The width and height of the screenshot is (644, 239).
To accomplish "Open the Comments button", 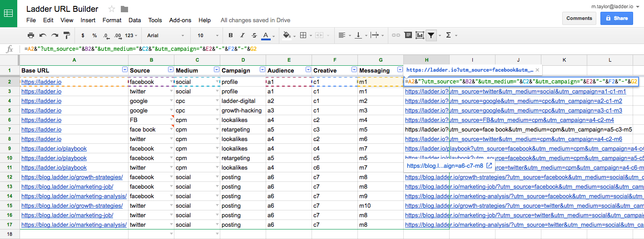I will [579, 18].
